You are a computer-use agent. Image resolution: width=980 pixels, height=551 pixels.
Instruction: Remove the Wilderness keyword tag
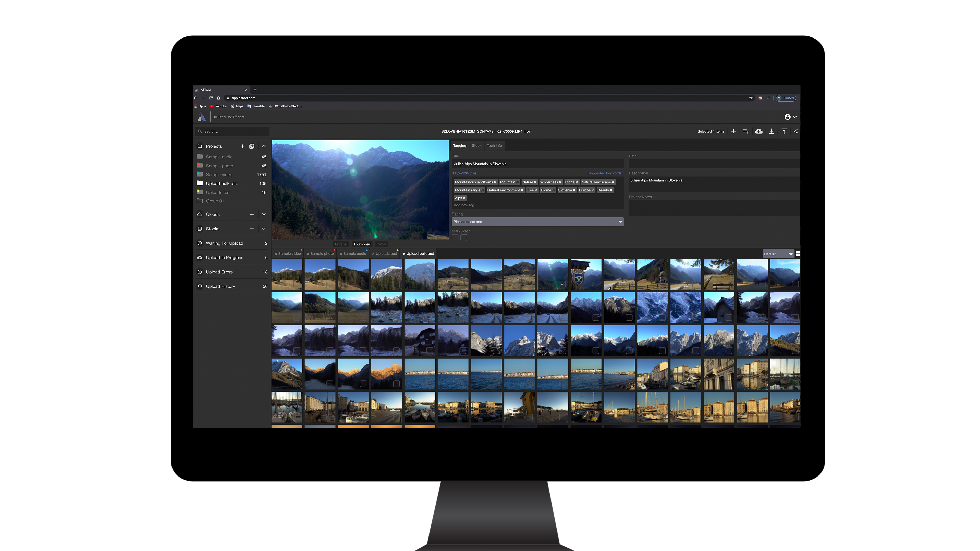560,182
